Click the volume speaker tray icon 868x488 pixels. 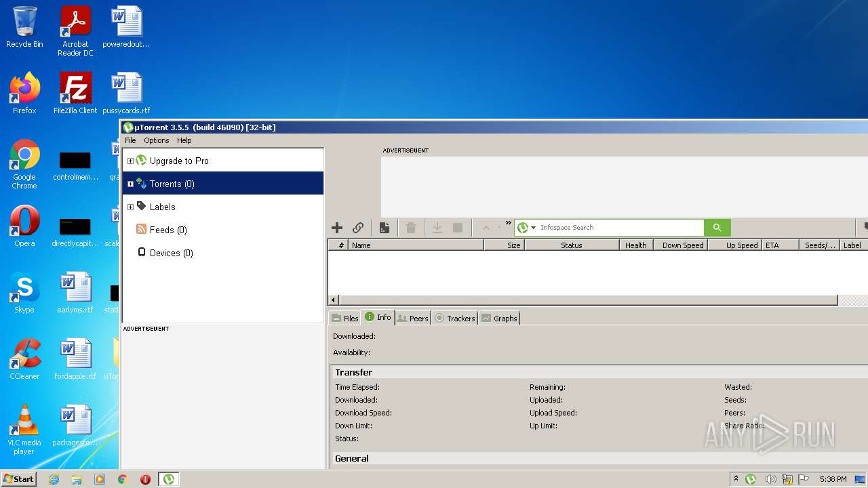pyautogui.click(x=770, y=479)
